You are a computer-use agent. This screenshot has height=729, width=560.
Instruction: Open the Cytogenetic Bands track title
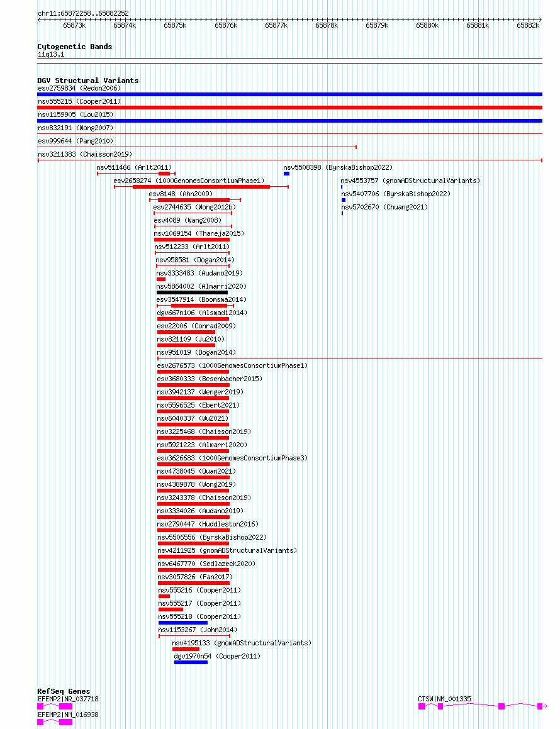pos(75,47)
